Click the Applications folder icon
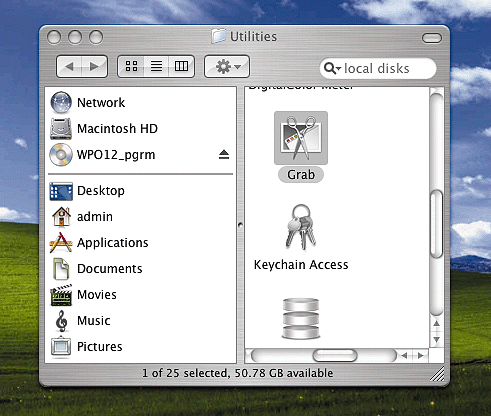Image resolution: width=491 pixels, height=416 pixels. click(61, 242)
